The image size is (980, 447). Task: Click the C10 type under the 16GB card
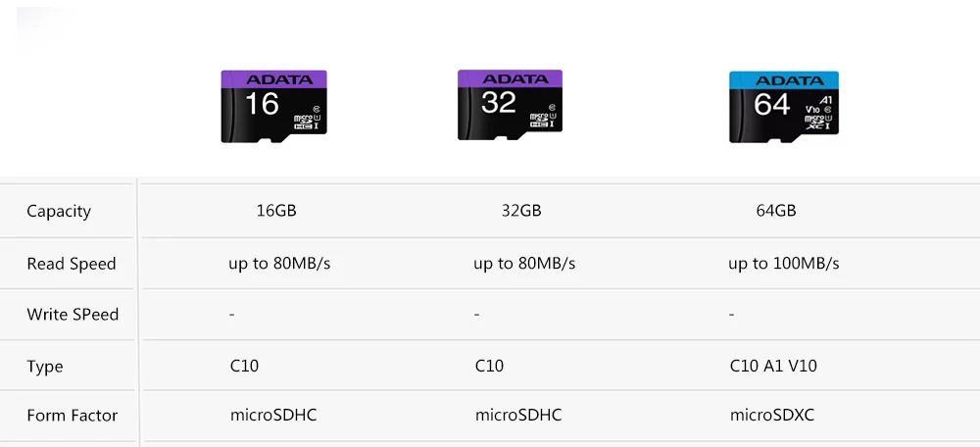coord(244,366)
